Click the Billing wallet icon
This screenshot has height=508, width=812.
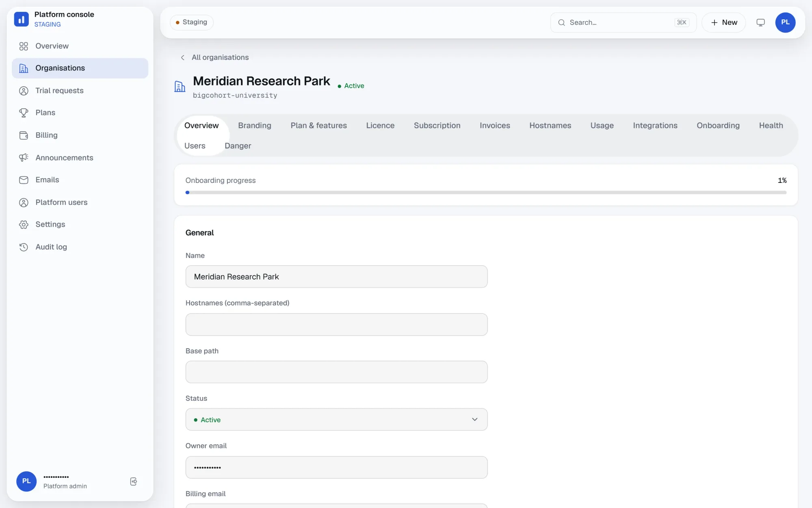24,135
